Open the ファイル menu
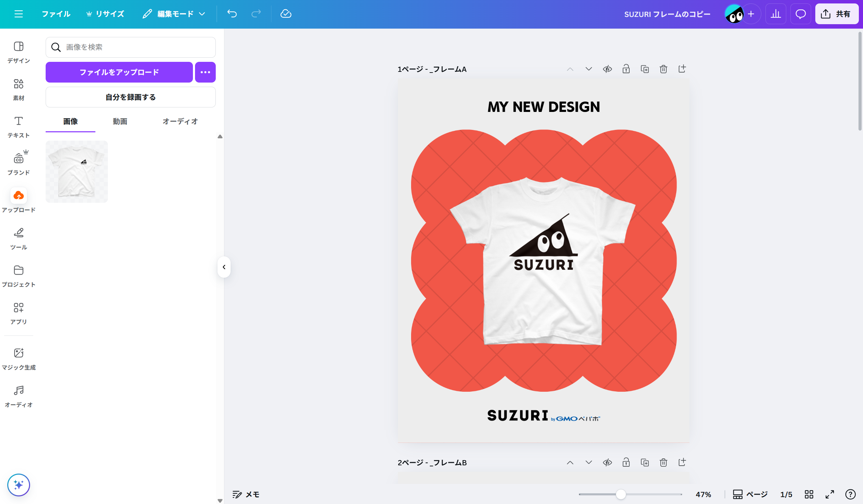 click(x=56, y=14)
